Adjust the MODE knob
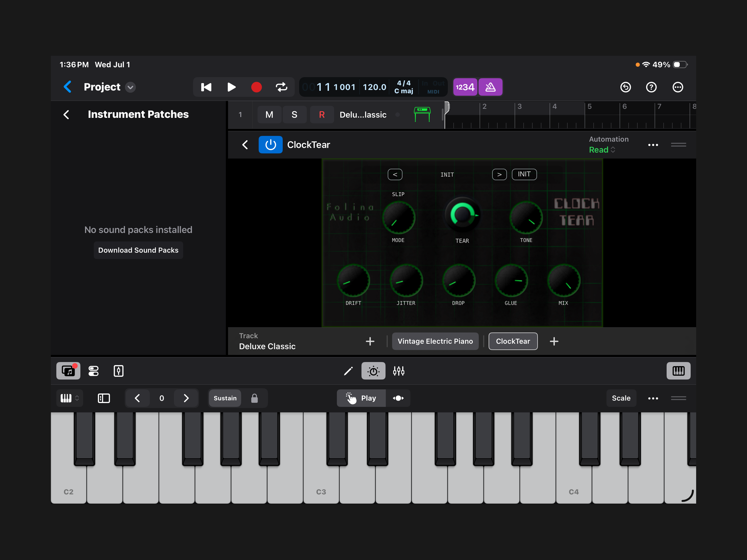Viewport: 747px width, 560px height. click(399, 217)
